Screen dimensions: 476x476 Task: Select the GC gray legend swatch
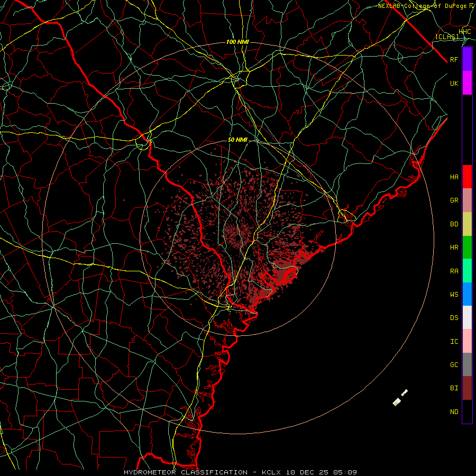(467, 364)
